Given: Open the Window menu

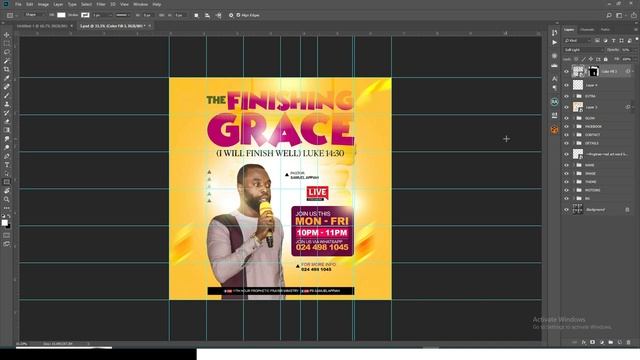Looking at the screenshot, I should click(140, 4).
